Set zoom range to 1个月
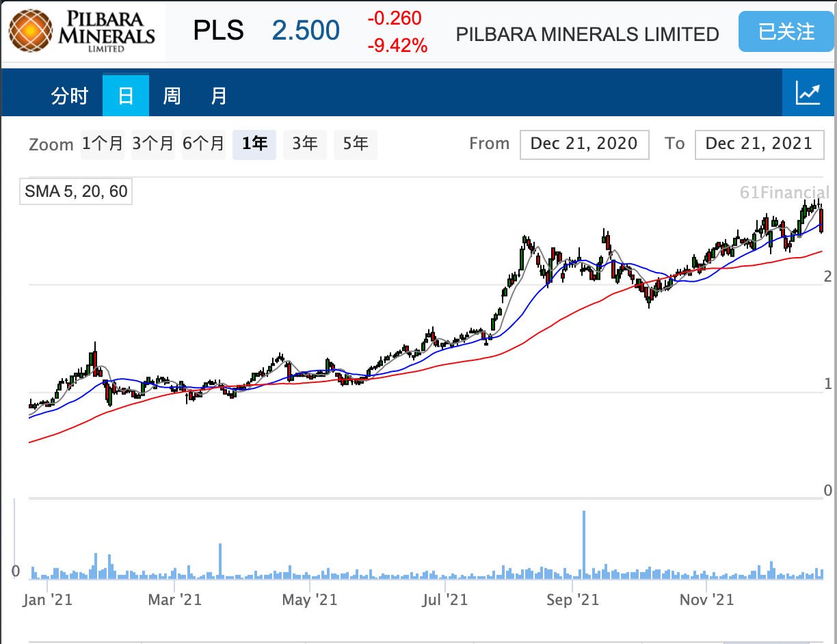This screenshot has height=644, width=837. [103, 144]
